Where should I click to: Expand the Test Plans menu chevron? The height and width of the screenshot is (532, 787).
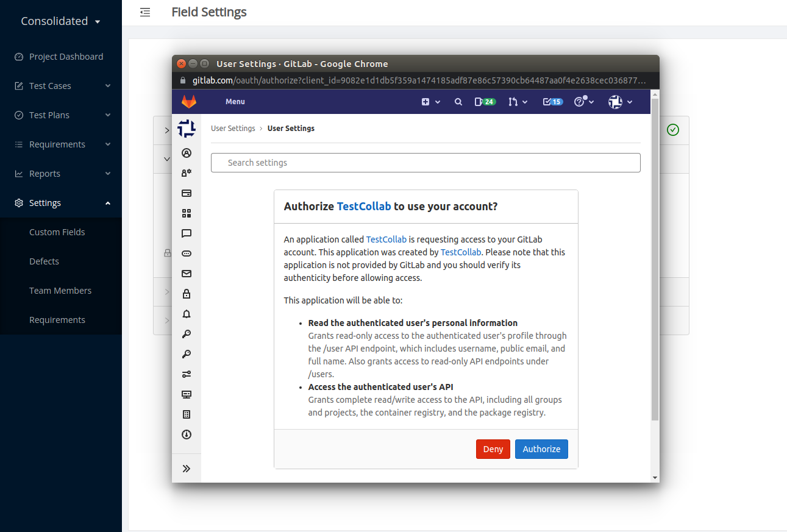click(x=108, y=115)
